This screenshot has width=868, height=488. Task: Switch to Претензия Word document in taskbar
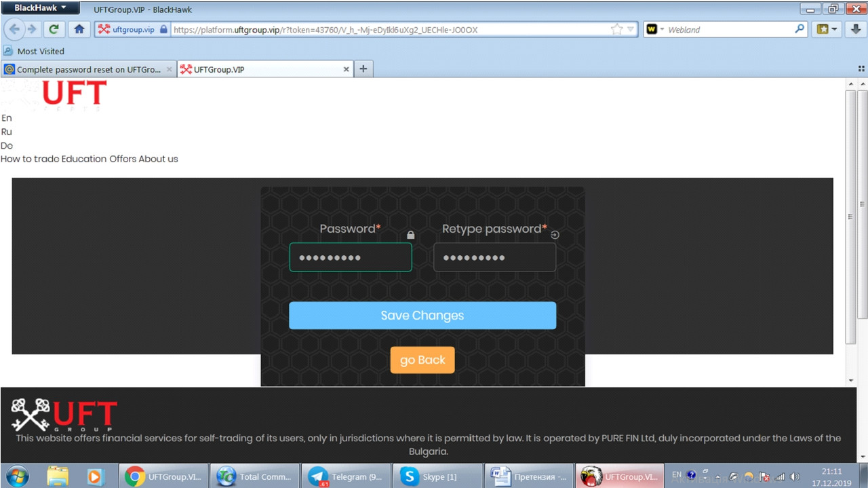point(530,476)
